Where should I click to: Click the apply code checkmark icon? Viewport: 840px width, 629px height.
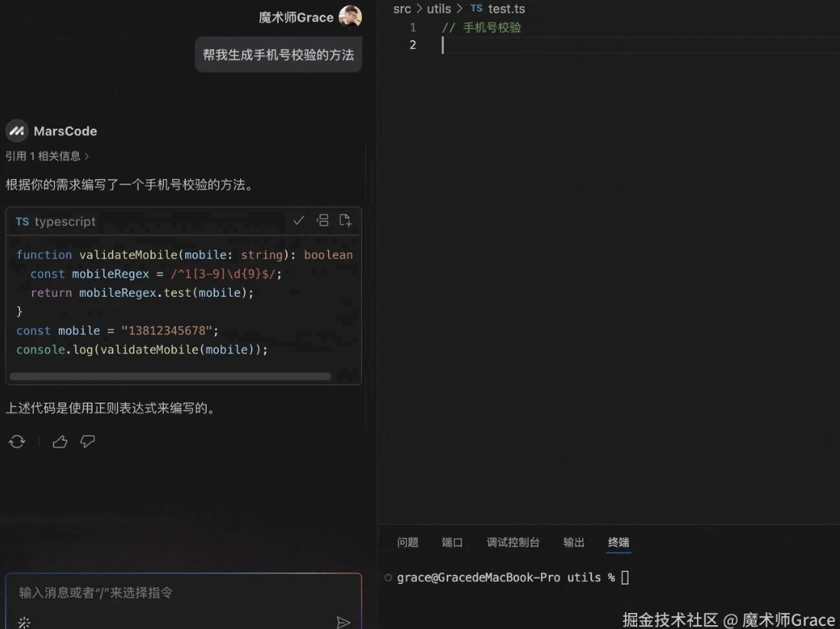coord(299,220)
